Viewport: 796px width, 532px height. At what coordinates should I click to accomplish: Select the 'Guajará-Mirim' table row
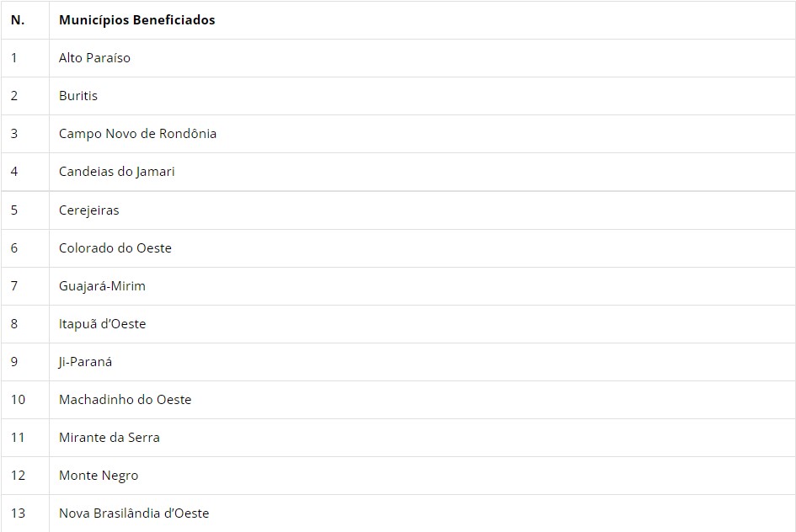pyautogui.click(x=102, y=286)
